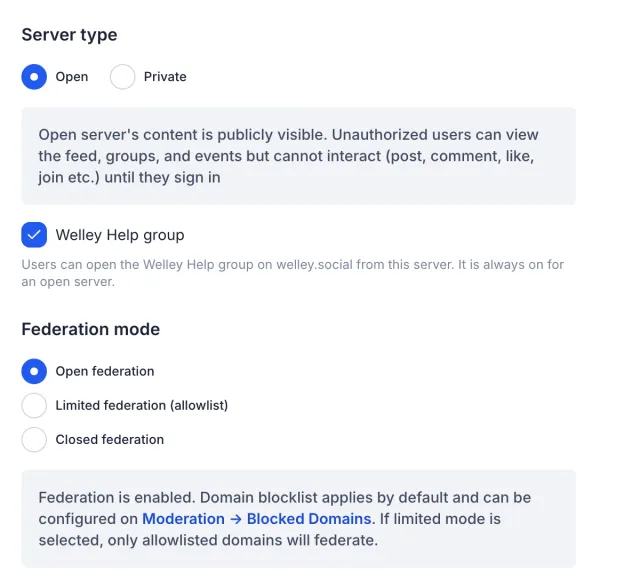The image size is (640, 572).
Task: Click the "Open" server type label text
Action: coord(72,77)
